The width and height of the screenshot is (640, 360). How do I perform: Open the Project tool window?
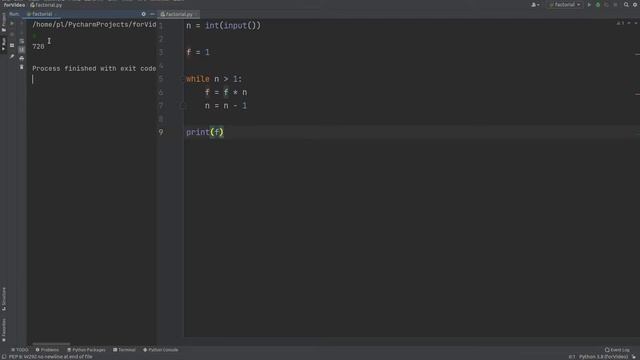pos(4,22)
